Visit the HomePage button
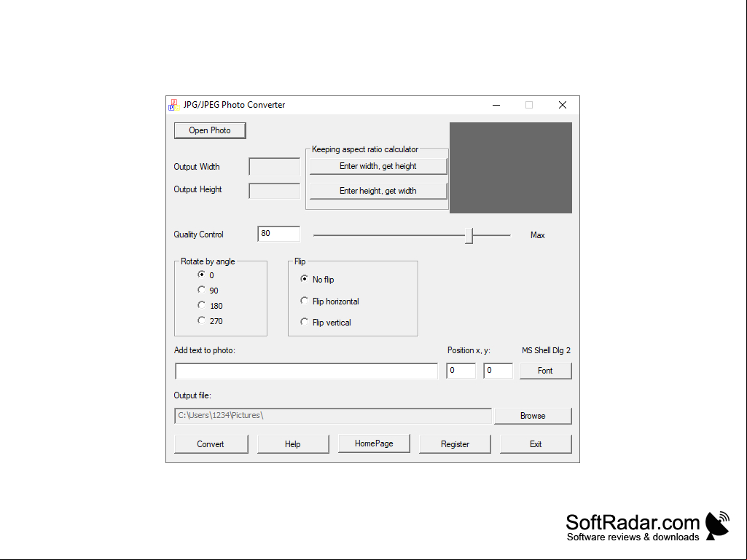 coord(374,443)
